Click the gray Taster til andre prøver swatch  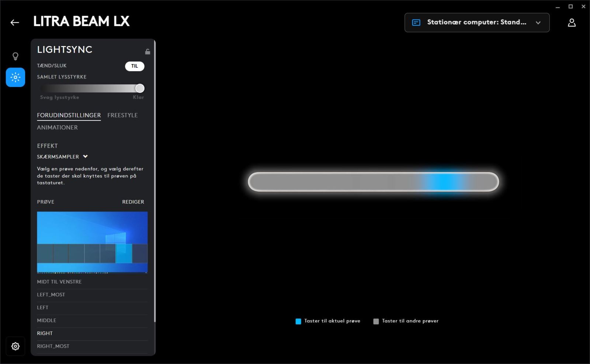pyautogui.click(x=376, y=321)
